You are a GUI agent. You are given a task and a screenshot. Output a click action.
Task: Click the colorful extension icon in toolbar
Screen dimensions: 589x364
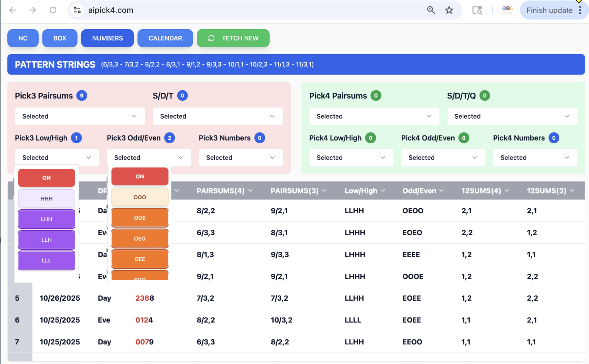point(507,9)
